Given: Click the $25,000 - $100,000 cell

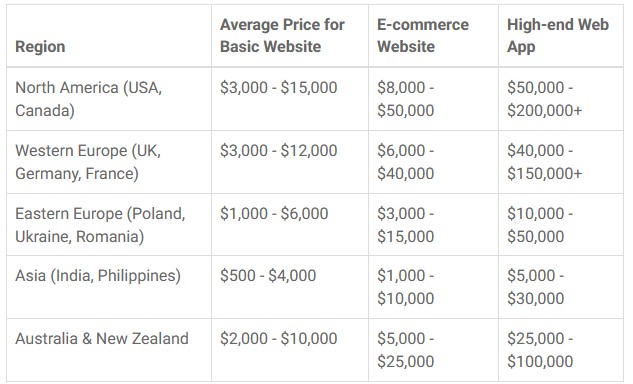Looking at the screenshot, I should coord(561,350).
